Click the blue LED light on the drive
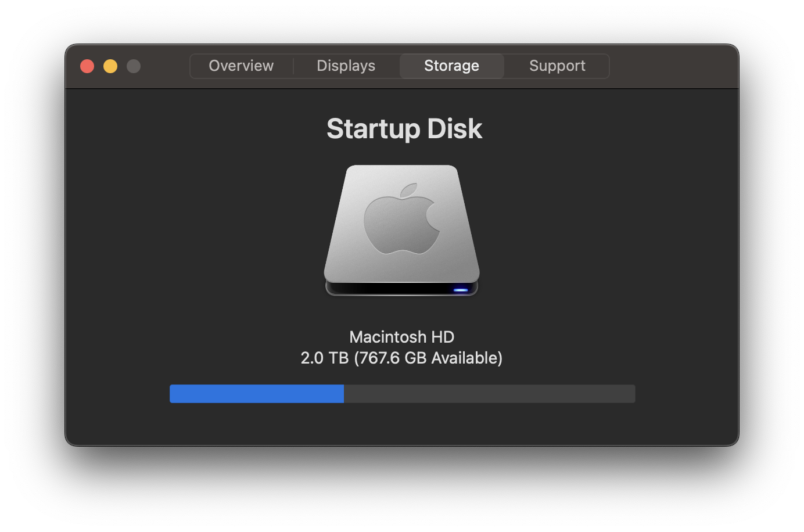This screenshot has width=804, height=532. [x=461, y=289]
